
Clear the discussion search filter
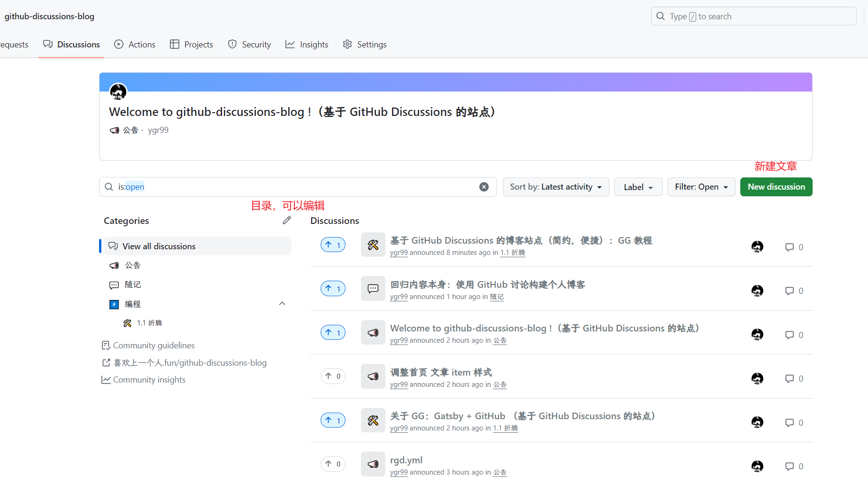click(484, 187)
